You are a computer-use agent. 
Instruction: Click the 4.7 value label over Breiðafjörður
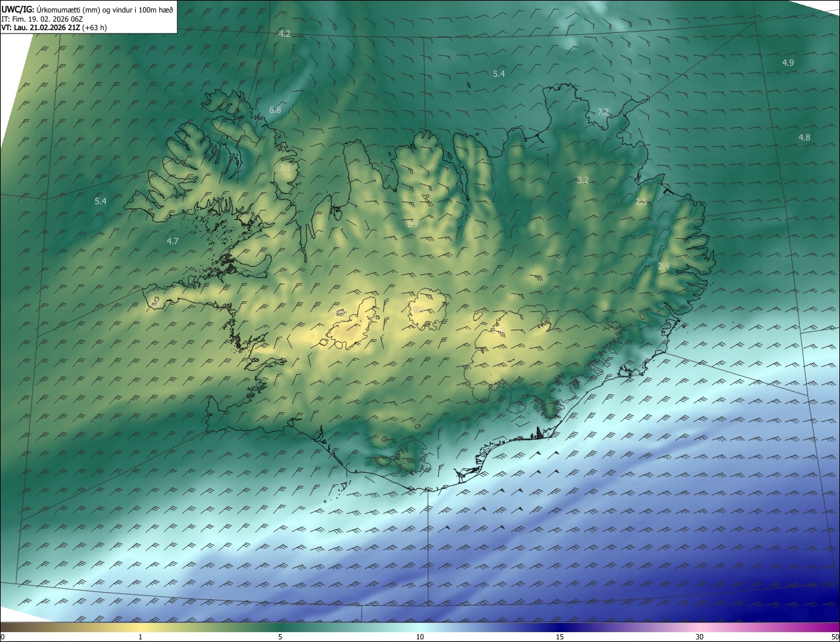(x=173, y=241)
